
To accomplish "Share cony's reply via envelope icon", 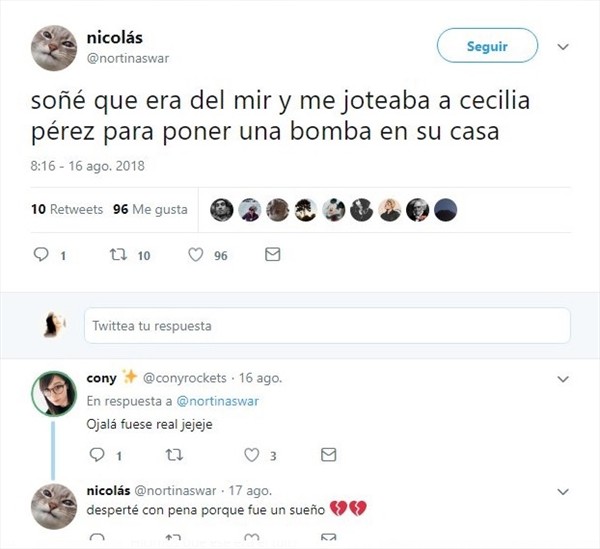I will coord(328,455).
